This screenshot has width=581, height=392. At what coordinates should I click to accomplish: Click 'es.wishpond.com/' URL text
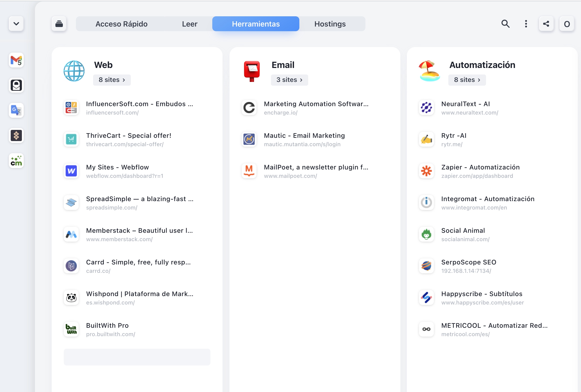pos(111,303)
